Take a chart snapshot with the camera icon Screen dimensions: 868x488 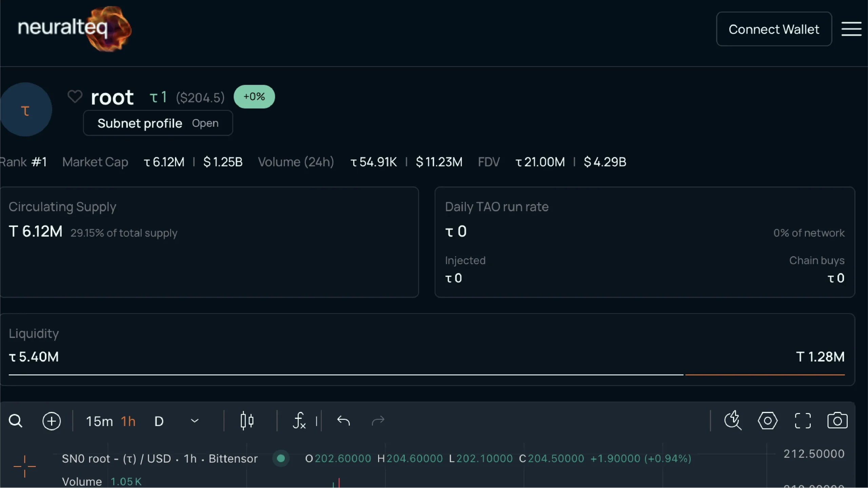click(x=837, y=421)
